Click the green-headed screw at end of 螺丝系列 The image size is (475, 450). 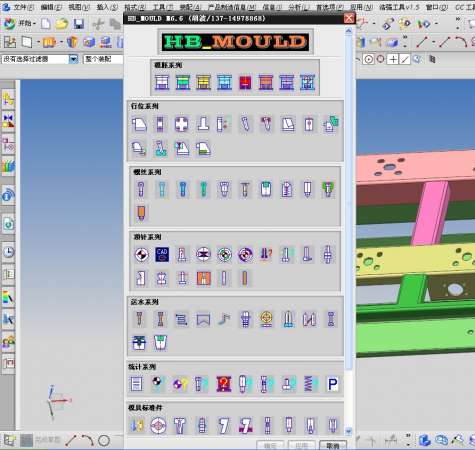pos(328,189)
